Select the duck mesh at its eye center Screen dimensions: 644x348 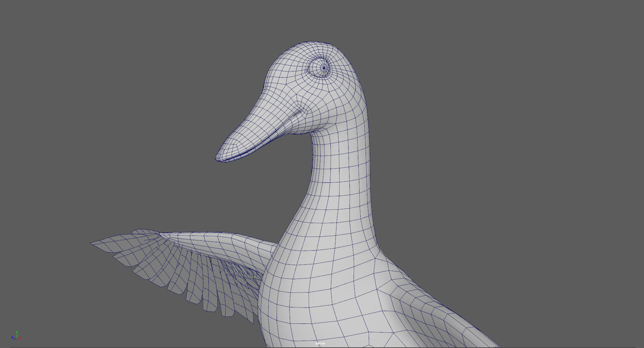point(324,68)
